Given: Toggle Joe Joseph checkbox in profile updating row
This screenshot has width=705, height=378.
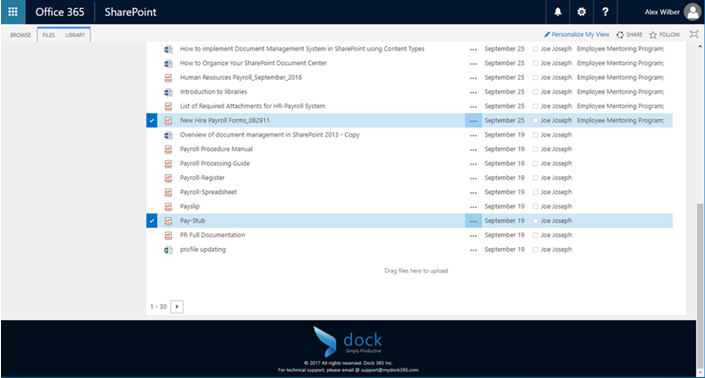Looking at the screenshot, I should (535, 249).
